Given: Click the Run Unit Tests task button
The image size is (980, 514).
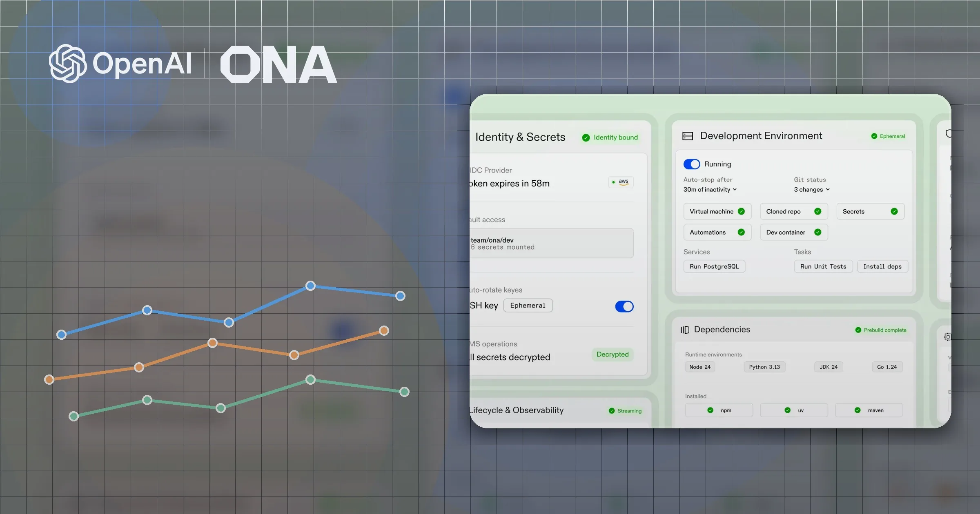Looking at the screenshot, I should [823, 266].
